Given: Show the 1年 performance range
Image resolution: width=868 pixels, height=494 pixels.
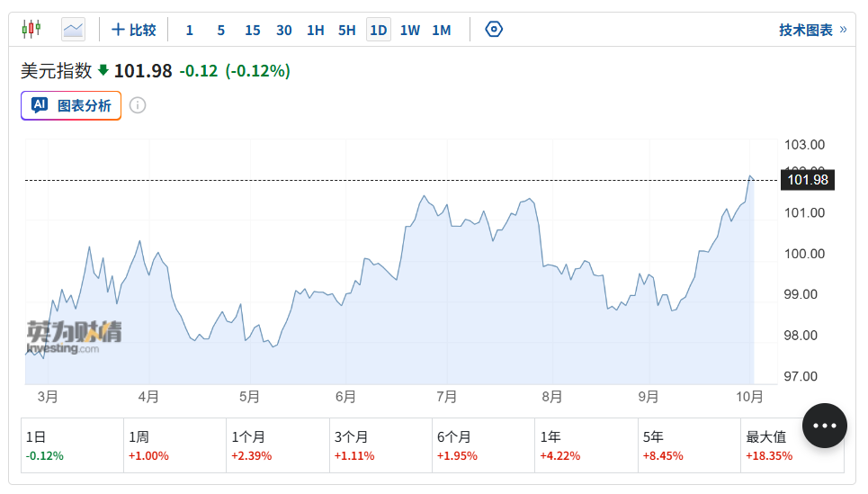Looking at the screenshot, I should point(586,445).
